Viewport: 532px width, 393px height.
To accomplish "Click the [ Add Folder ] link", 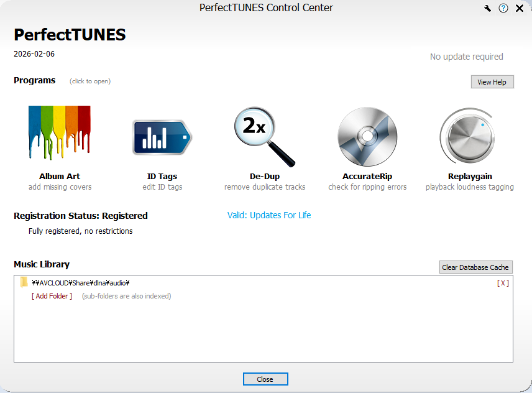I will point(52,296).
